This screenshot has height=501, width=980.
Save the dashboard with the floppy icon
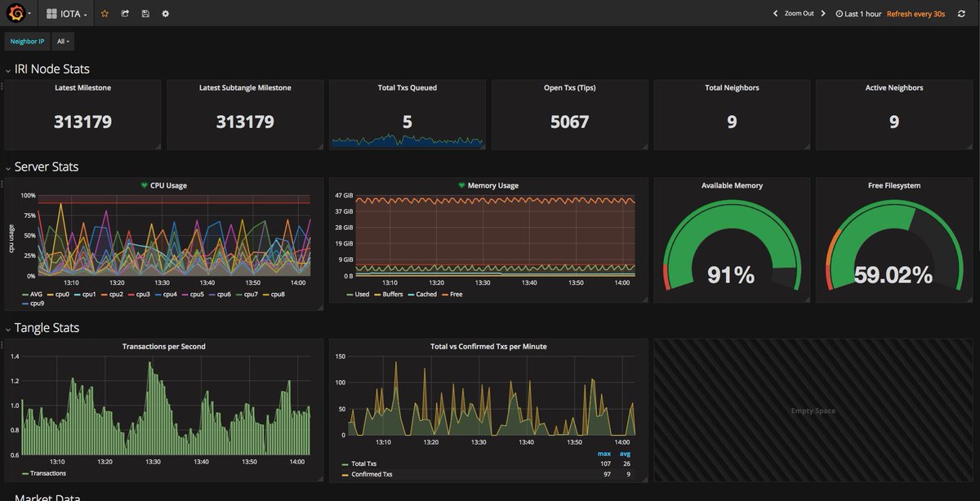145,14
